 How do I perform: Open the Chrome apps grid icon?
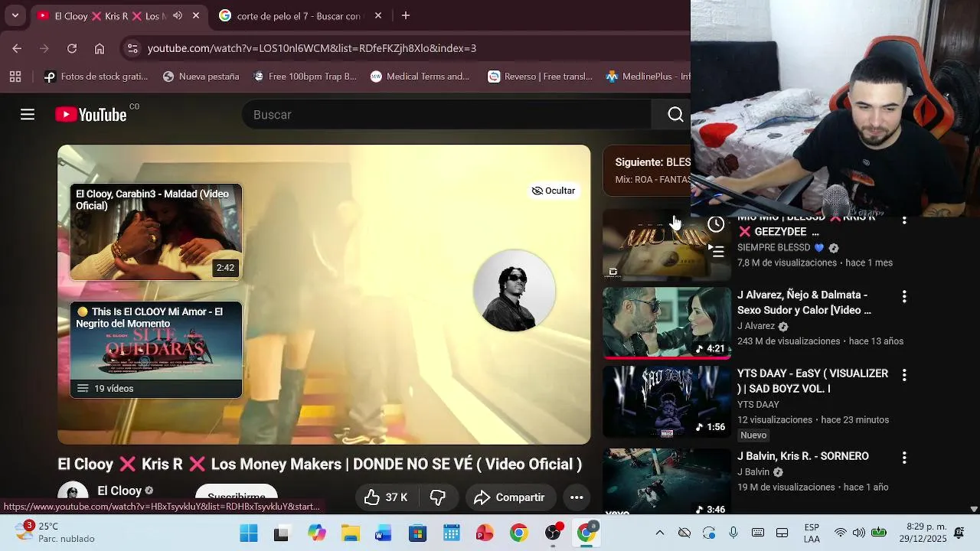(15, 77)
